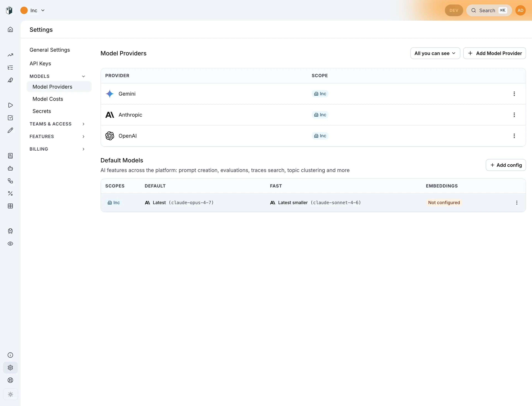The image size is (532, 406).
Task: Go to API Keys settings
Action: coord(40,63)
